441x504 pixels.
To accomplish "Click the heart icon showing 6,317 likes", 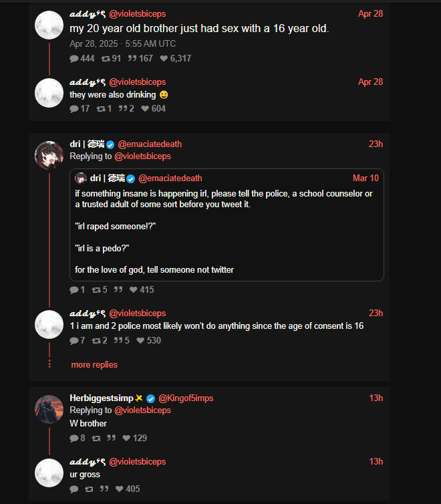I will click(x=164, y=59).
